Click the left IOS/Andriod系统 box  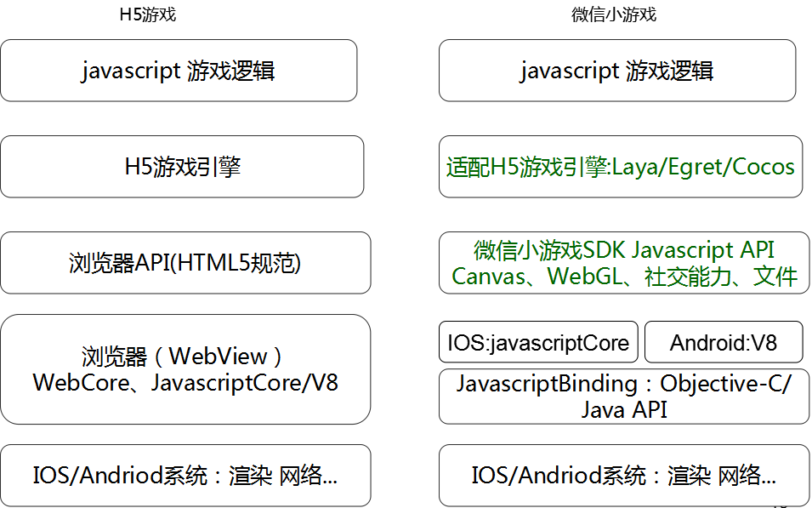point(185,476)
